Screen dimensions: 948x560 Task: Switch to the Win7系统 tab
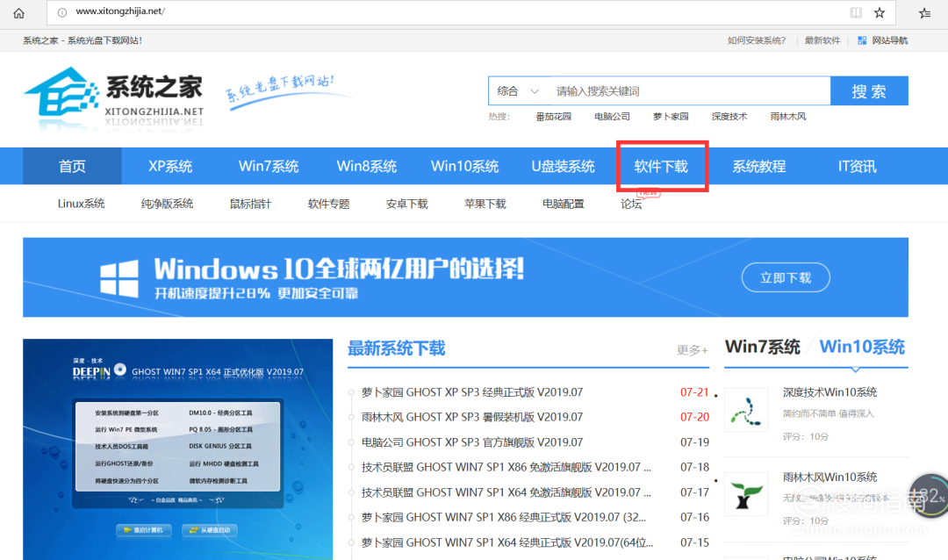pos(763,347)
